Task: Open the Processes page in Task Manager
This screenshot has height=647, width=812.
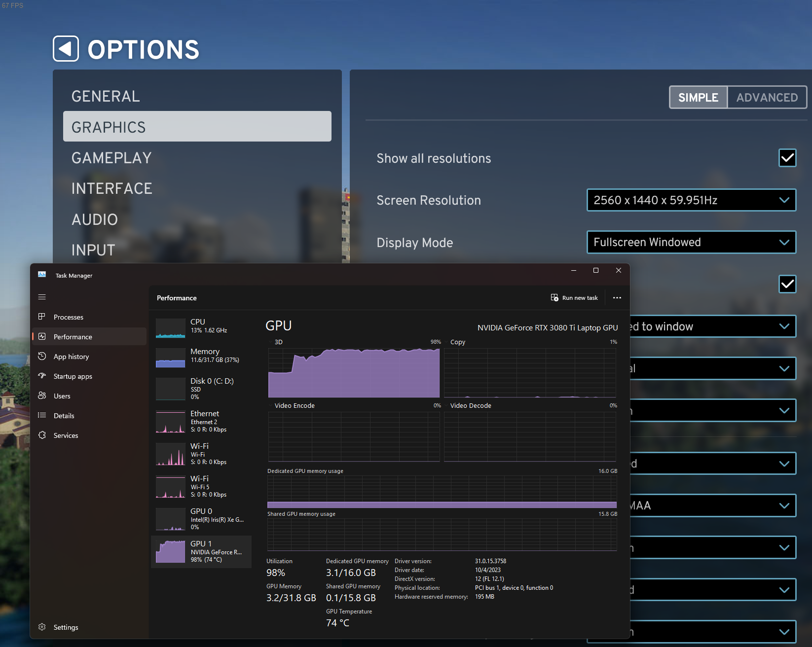Action: click(69, 317)
